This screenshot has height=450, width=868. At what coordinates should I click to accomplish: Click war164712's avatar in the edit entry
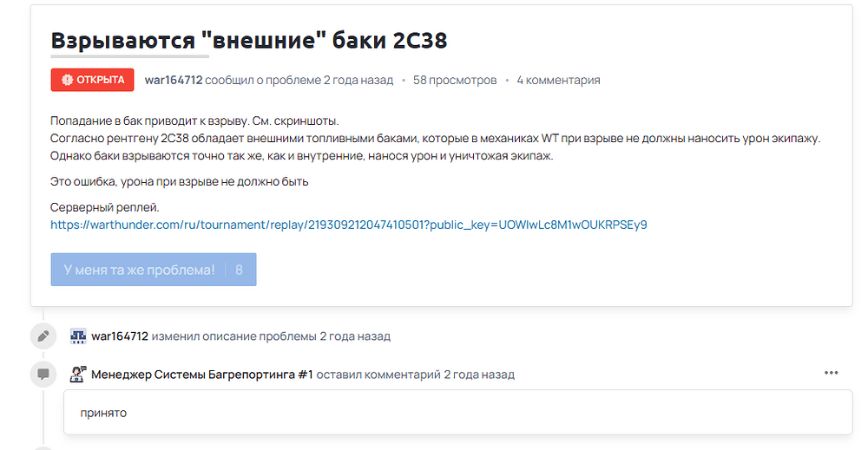[x=78, y=336]
